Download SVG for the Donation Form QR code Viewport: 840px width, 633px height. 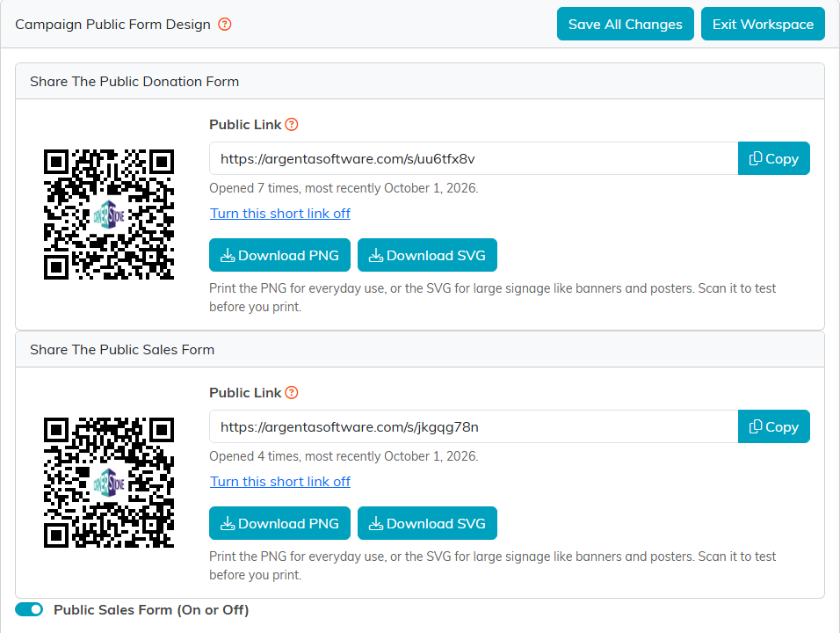428,255
